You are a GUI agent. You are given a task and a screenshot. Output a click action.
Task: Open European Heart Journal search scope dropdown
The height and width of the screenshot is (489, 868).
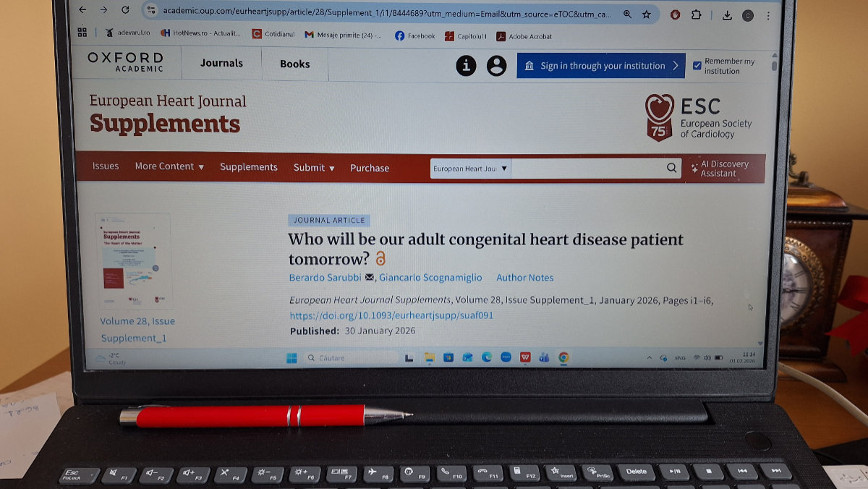[x=471, y=169]
